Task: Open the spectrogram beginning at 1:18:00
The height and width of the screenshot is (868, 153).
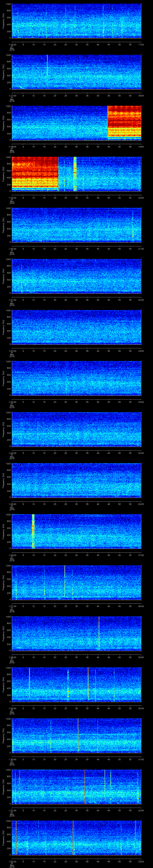Action: click(76, 123)
